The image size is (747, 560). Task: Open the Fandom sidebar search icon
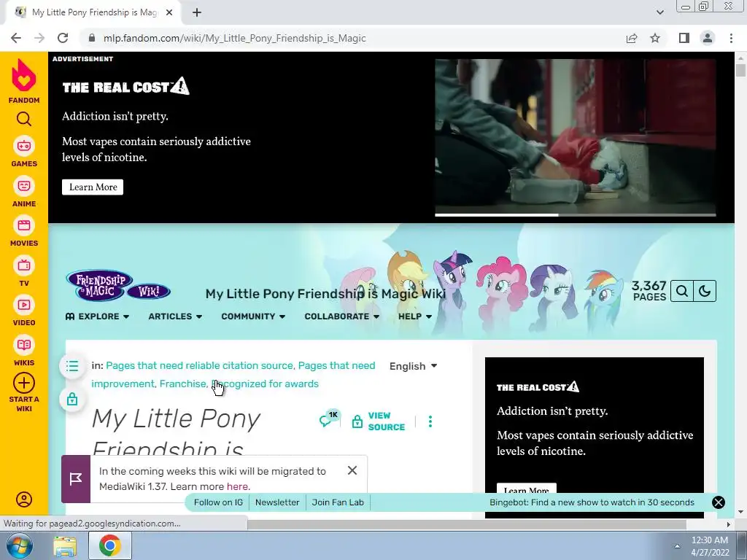[24, 119]
